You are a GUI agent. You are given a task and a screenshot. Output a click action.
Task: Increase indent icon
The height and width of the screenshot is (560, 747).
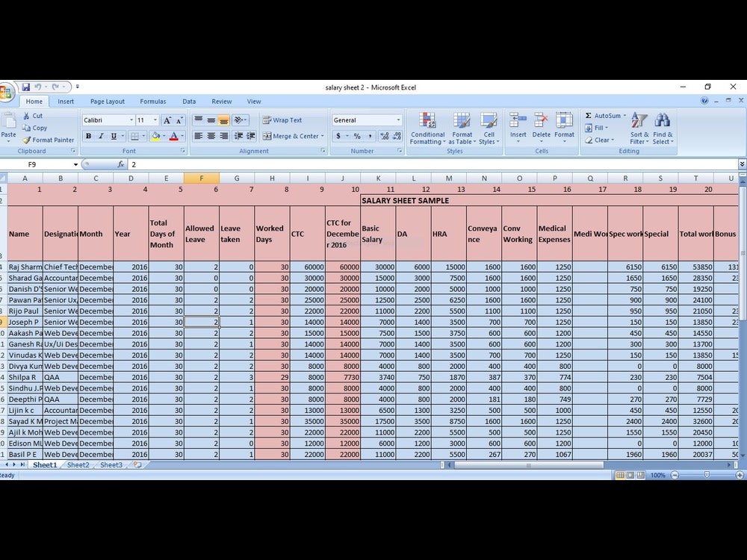point(250,136)
